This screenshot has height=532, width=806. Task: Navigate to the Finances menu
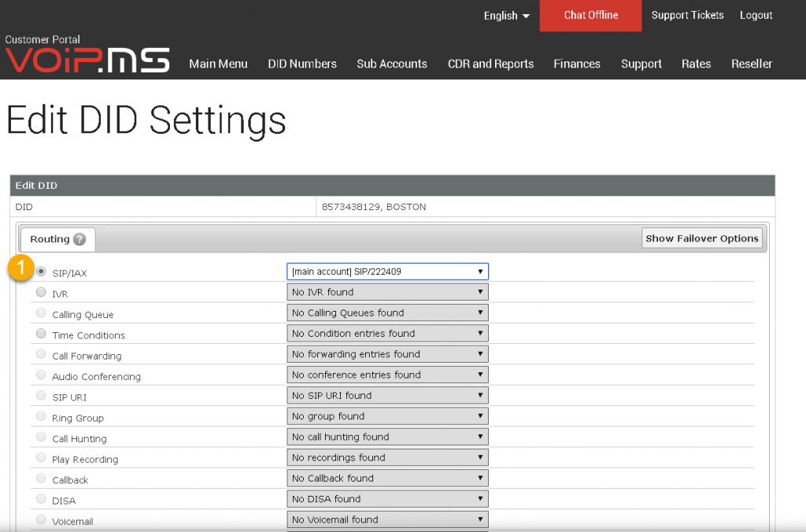click(577, 64)
